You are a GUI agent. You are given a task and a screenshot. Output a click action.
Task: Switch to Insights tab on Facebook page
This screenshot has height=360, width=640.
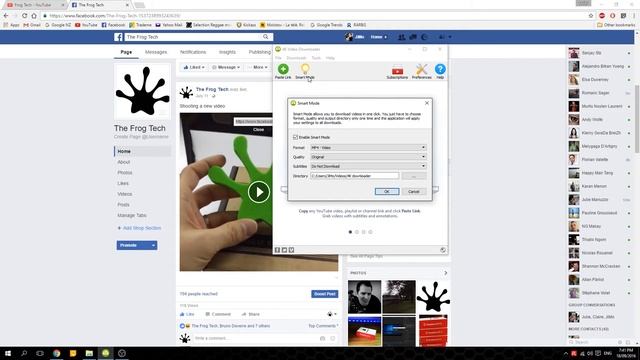(227, 52)
